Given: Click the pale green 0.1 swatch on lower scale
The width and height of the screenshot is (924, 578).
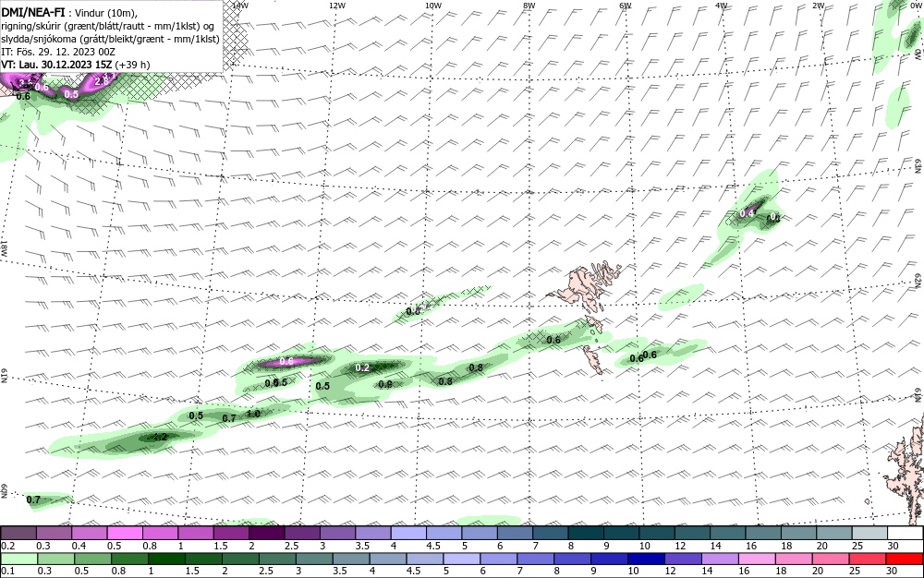Looking at the screenshot, I should click(x=18, y=559).
